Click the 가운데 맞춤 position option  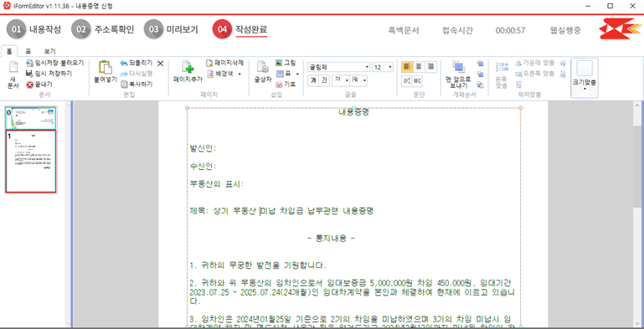535,64
